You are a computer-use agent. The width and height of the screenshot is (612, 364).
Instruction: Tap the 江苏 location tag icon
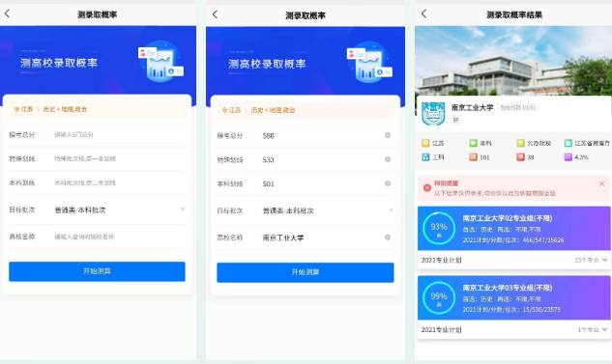click(425, 143)
